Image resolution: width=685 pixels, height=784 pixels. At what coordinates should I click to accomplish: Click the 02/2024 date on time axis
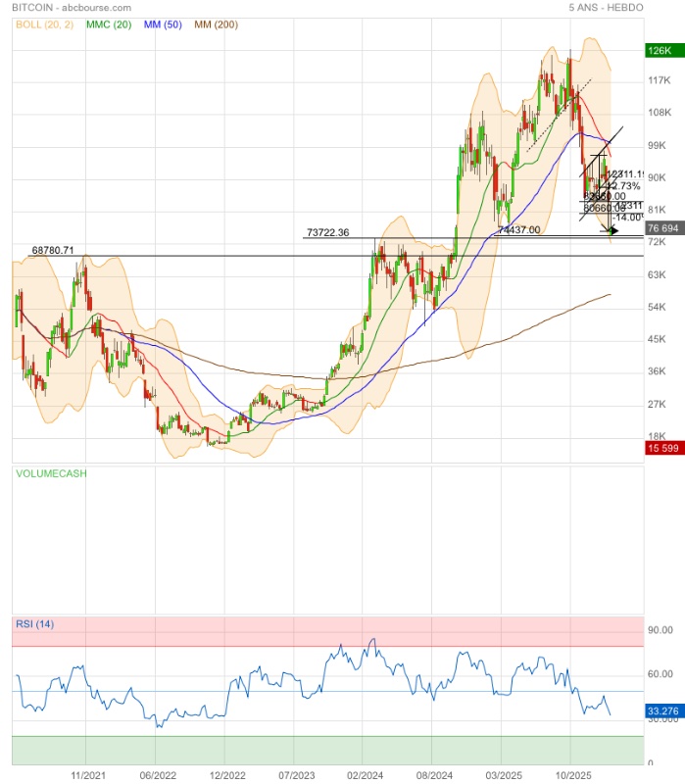pos(365,773)
